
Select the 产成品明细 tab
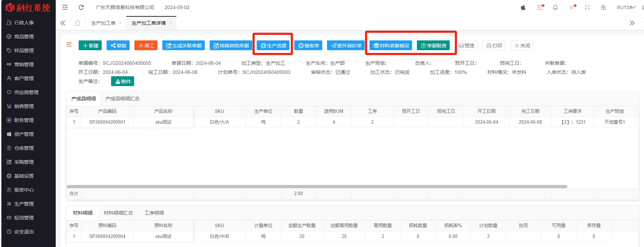point(84,99)
